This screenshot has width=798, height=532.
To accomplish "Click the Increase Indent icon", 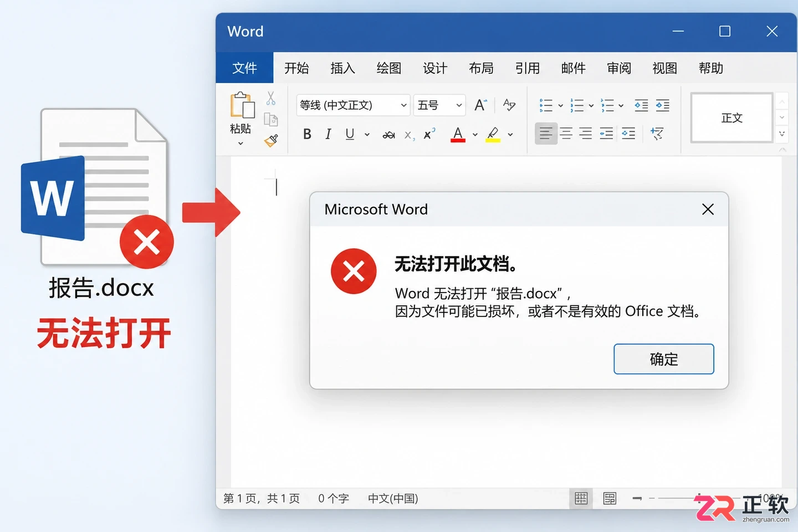I will pos(662,105).
